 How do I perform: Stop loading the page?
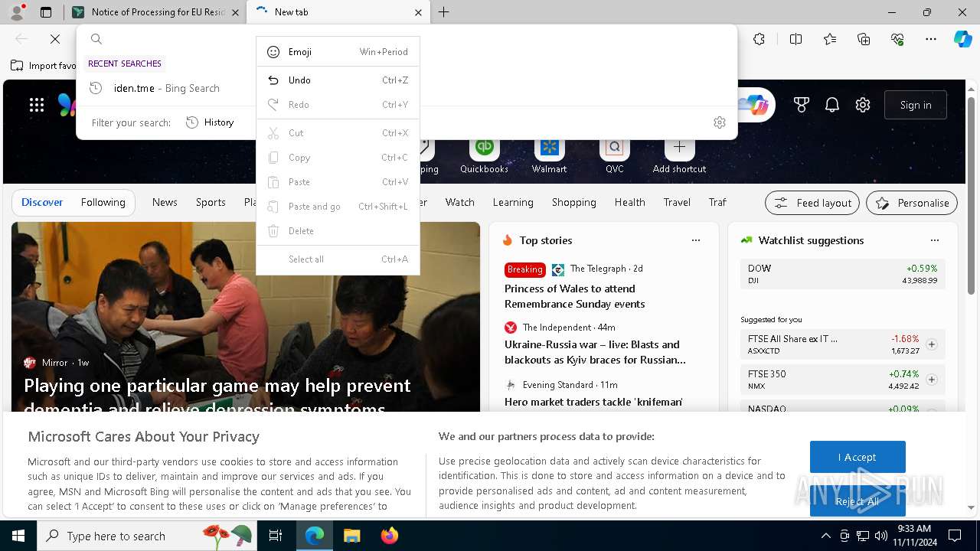click(x=55, y=39)
